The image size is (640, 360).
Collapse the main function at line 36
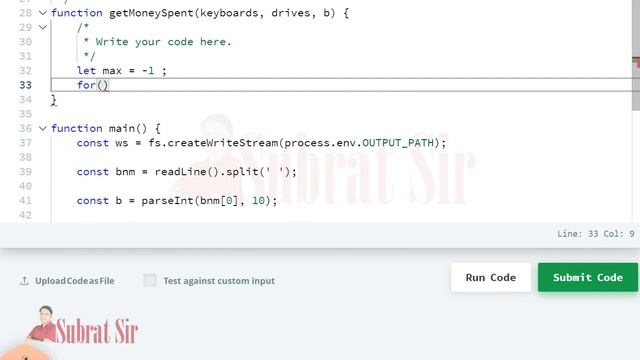tap(43, 129)
